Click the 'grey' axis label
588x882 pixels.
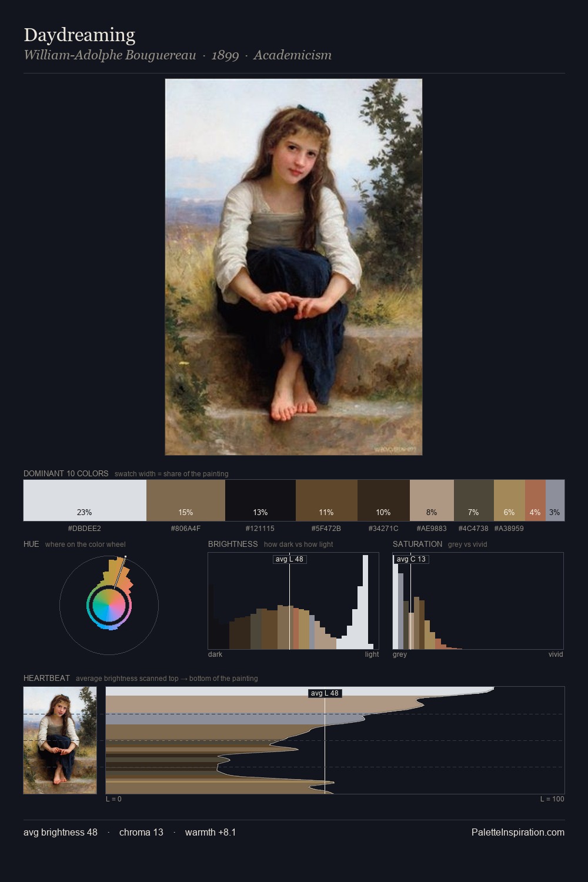pos(400,654)
